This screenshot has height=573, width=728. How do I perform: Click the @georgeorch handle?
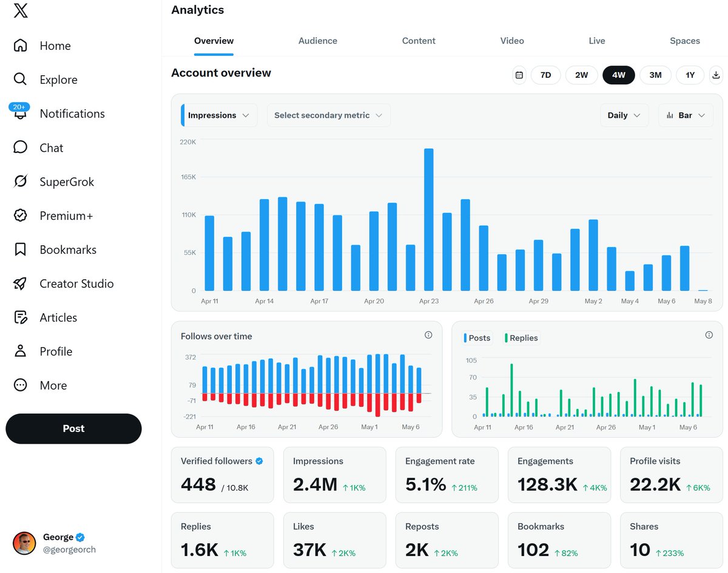click(69, 549)
